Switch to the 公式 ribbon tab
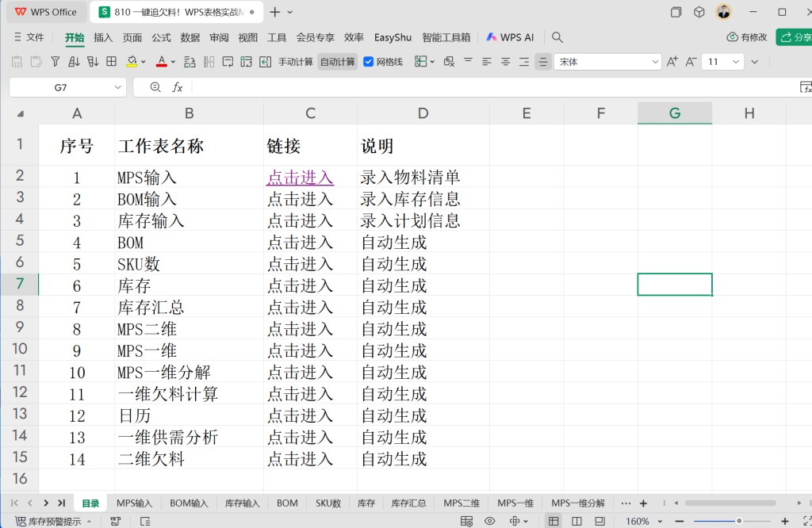This screenshot has height=528, width=812. coord(161,37)
